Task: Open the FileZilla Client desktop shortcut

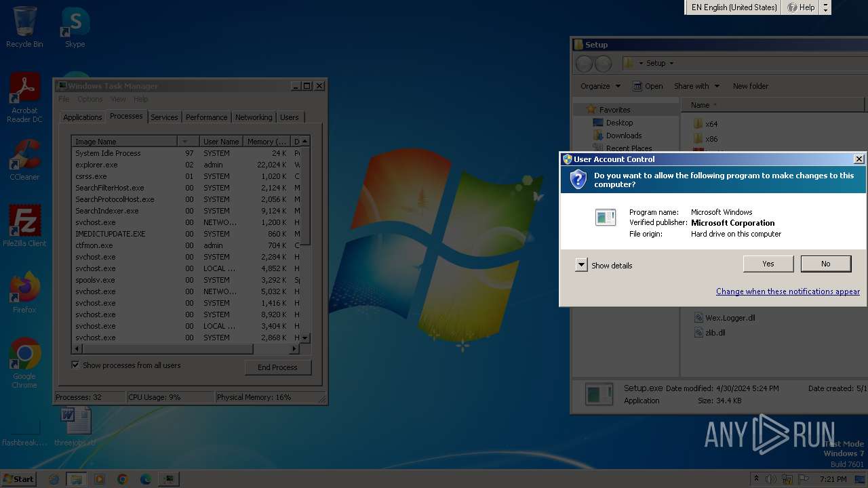Action: pos(24,226)
